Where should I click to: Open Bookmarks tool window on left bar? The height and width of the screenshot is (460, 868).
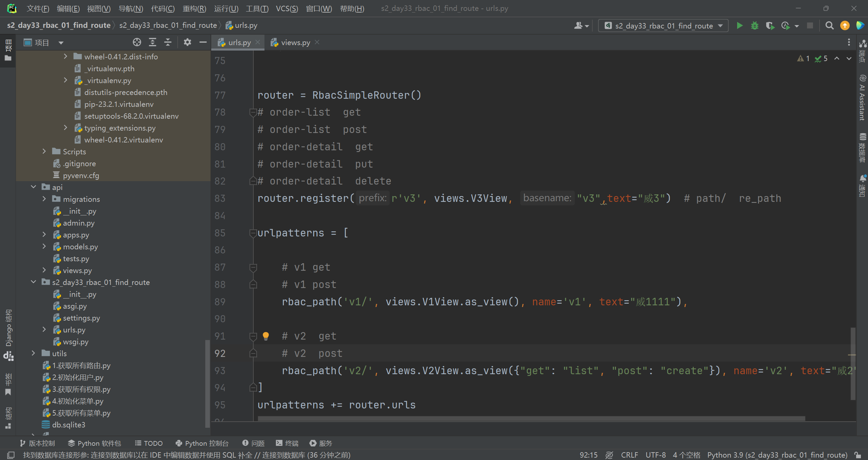pyautogui.click(x=8, y=384)
